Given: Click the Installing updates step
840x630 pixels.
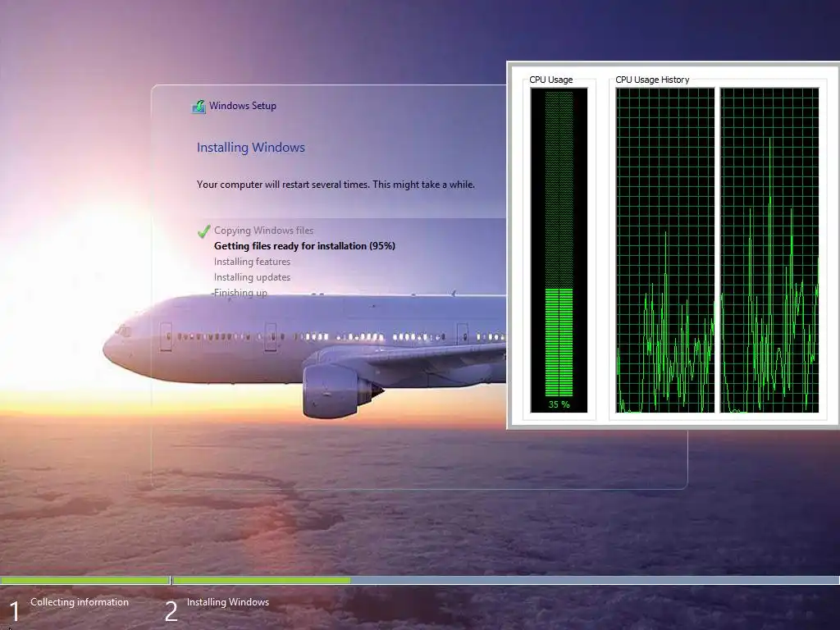Looking at the screenshot, I should pos(252,277).
